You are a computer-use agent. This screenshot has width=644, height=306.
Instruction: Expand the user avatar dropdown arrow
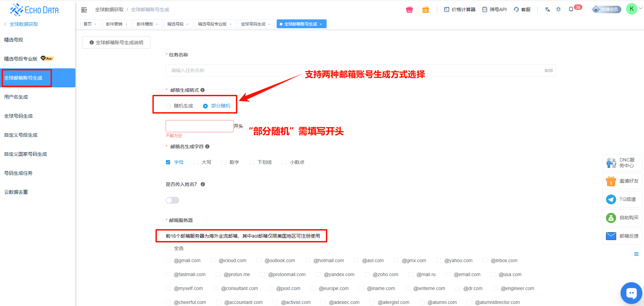click(640, 9)
